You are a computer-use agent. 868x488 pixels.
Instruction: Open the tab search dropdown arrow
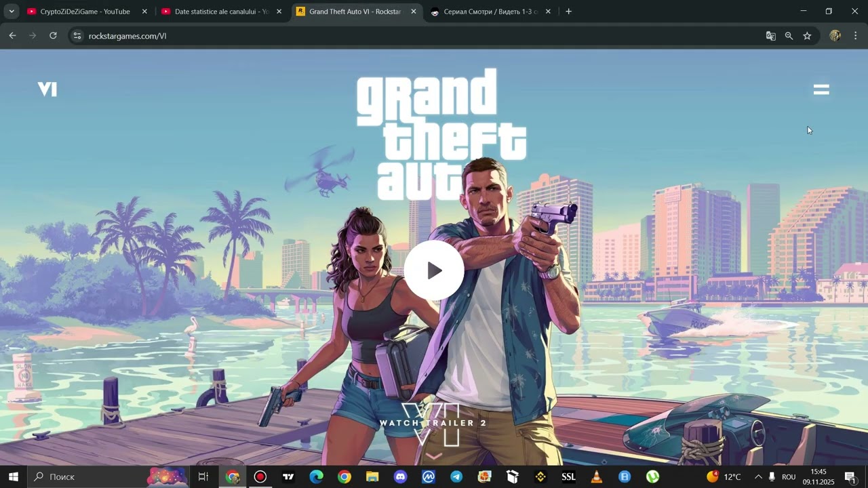(11, 12)
